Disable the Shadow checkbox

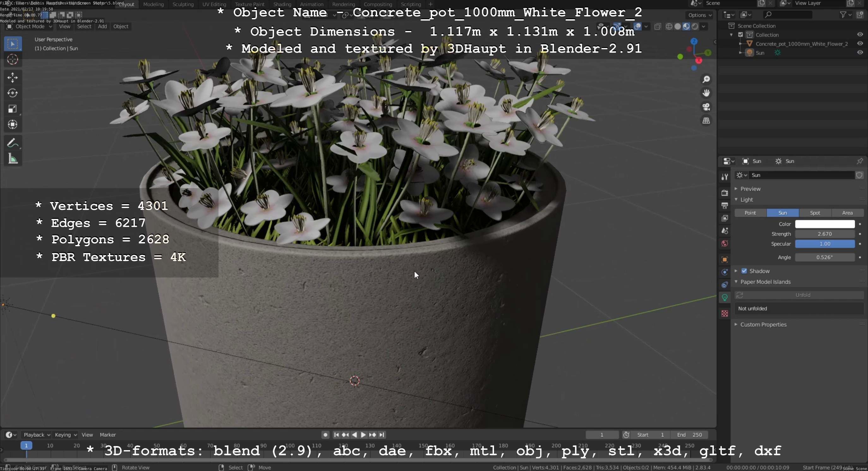pyautogui.click(x=744, y=271)
